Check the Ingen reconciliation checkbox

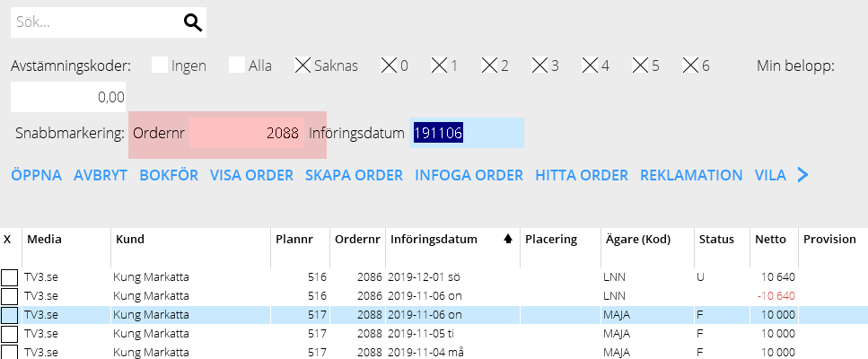(160, 66)
